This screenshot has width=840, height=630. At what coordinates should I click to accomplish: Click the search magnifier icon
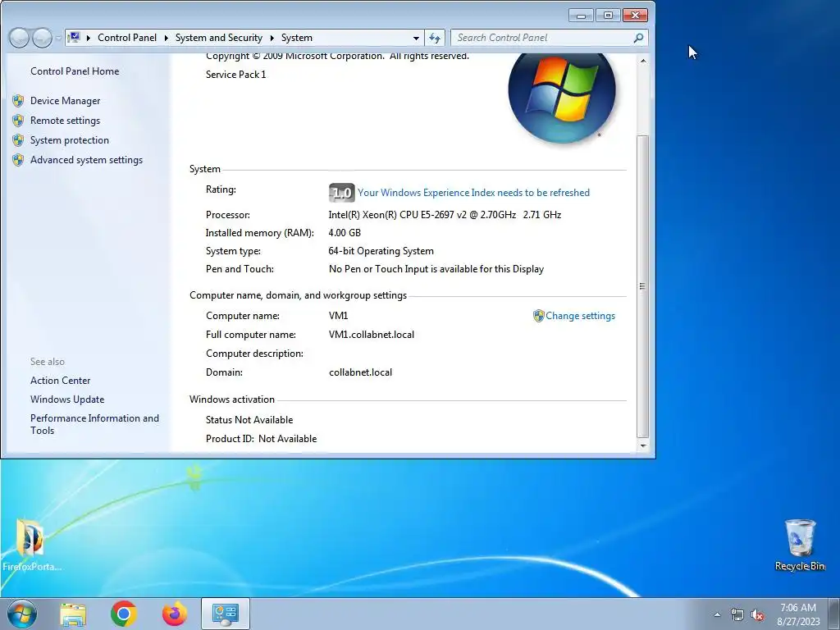pyautogui.click(x=638, y=38)
